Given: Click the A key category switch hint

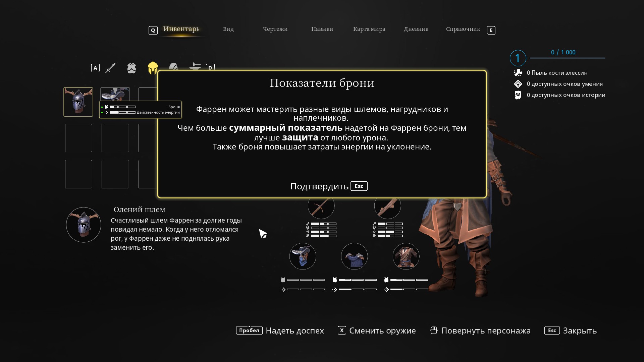Looking at the screenshot, I should click(x=95, y=68).
